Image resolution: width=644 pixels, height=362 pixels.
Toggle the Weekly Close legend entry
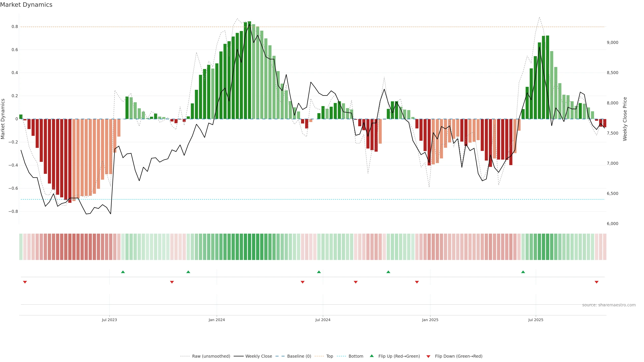pos(258,356)
